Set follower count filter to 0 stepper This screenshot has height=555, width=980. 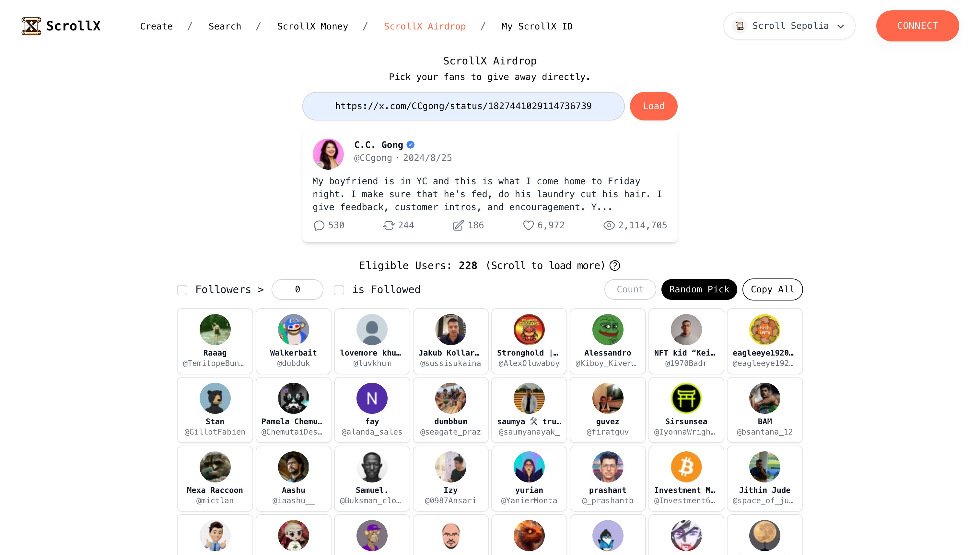(x=297, y=289)
